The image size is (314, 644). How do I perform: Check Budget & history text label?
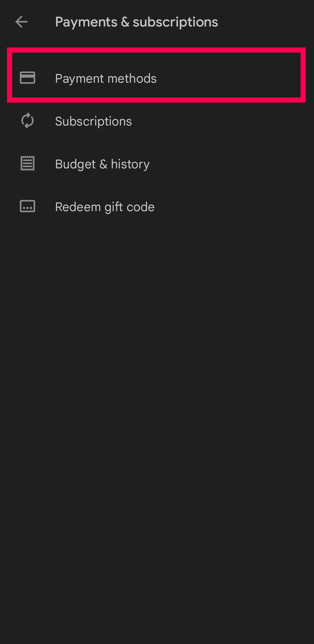point(102,164)
